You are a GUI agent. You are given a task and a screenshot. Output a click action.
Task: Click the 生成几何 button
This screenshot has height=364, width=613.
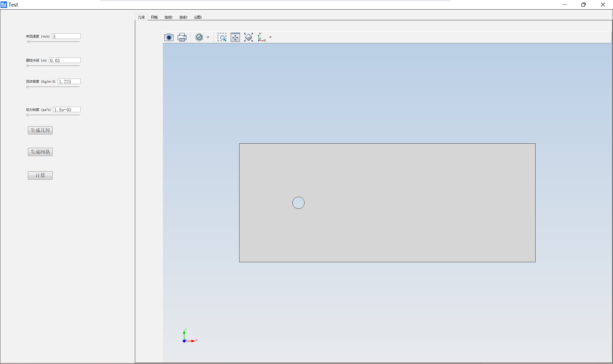click(x=40, y=130)
